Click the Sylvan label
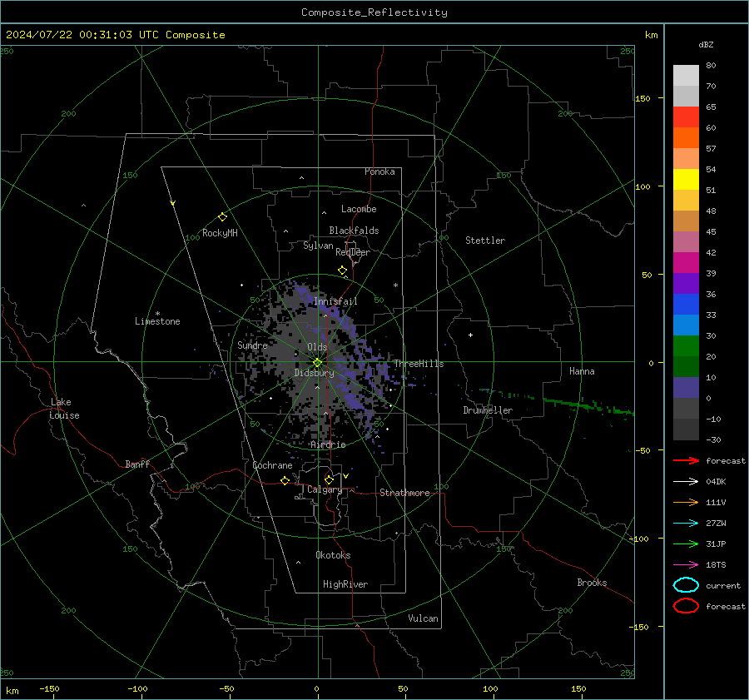 [x=318, y=246]
